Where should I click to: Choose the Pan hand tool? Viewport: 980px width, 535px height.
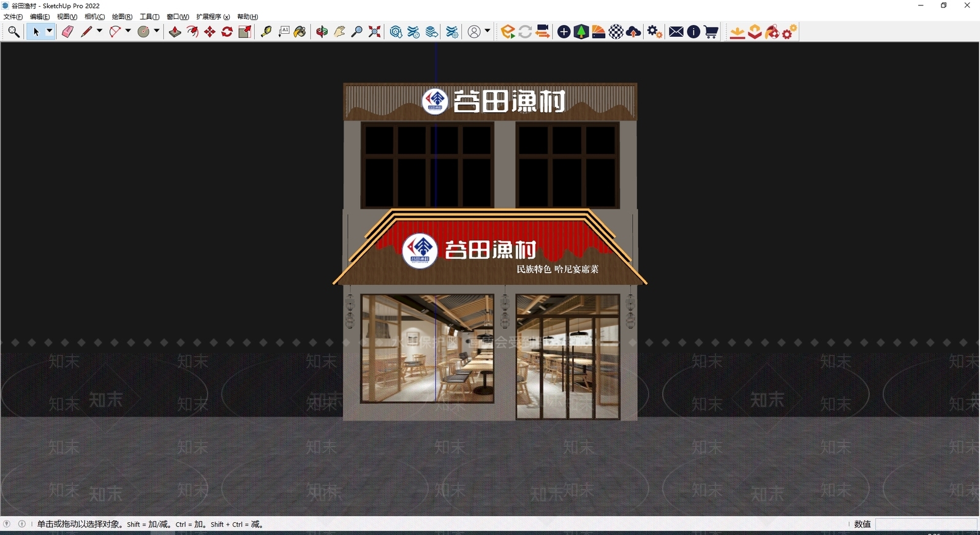339,32
